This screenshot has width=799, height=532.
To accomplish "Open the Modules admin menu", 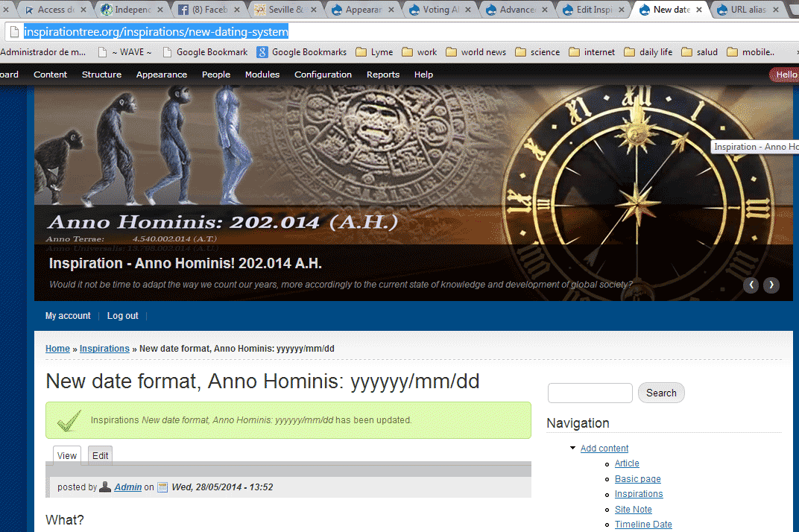I will (x=262, y=75).
